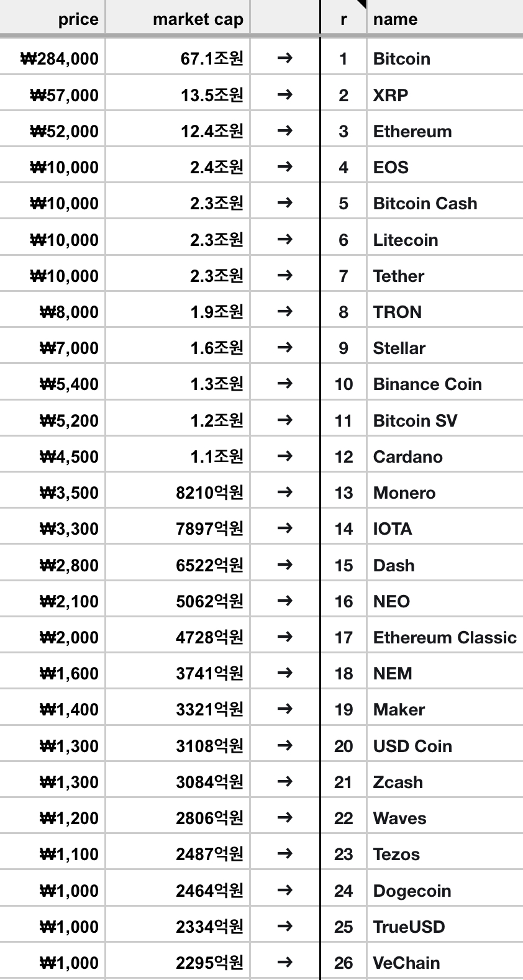Select the name column header
The width and height of the screenshot is (523, 980).
pyautogui.click(x=445, y=18)
